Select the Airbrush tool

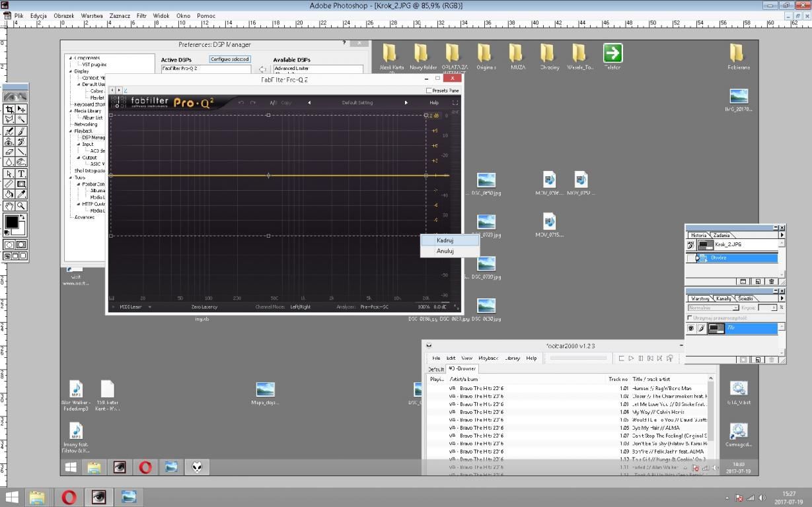click(9, 131)
